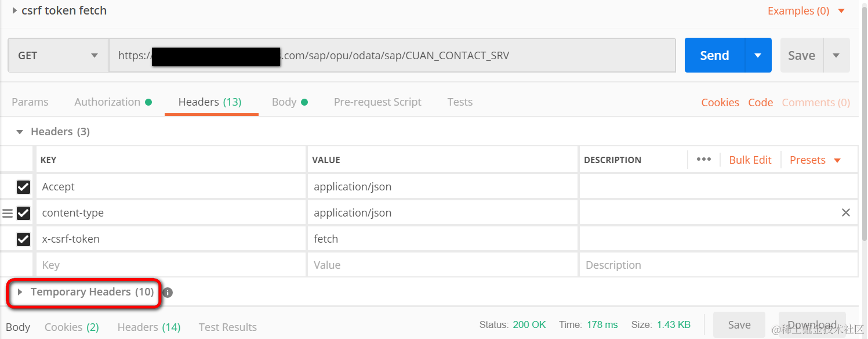
Task: Open the top Save button dropdown arrow
Action: pos(836,55)
